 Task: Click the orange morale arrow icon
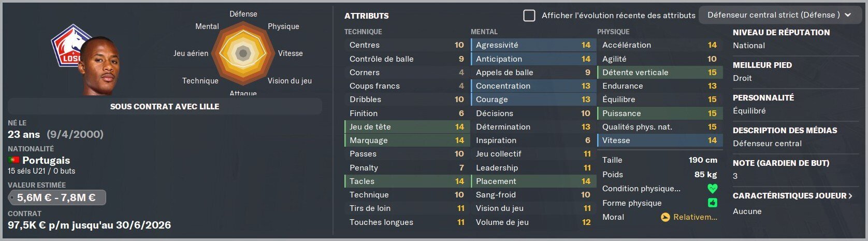[666, 217]
